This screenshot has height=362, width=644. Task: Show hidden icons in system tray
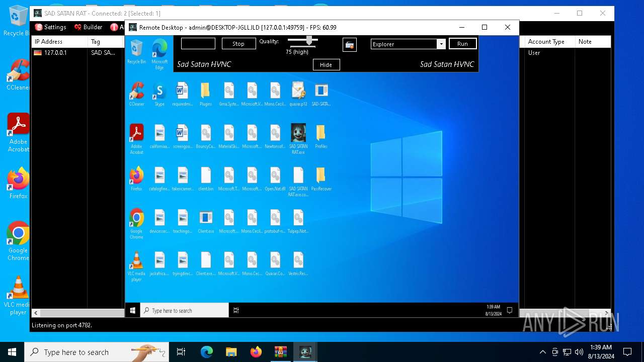tap(542, 352)
